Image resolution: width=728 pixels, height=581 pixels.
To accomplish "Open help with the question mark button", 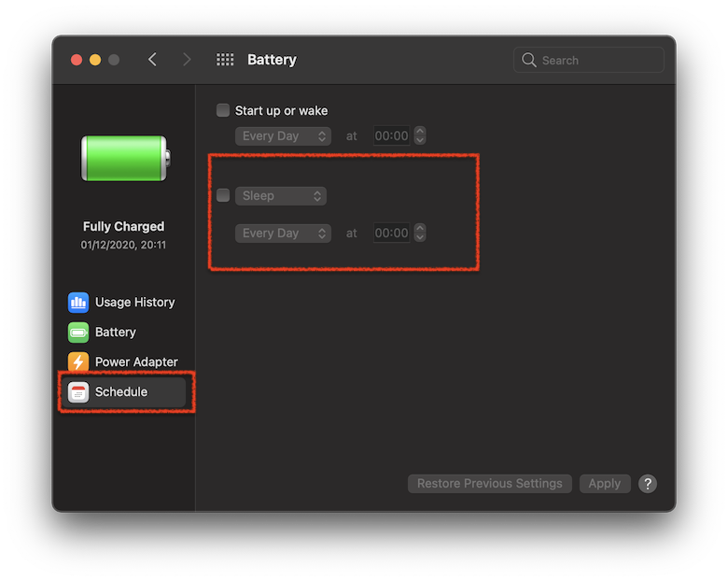I will click(648, 484).
